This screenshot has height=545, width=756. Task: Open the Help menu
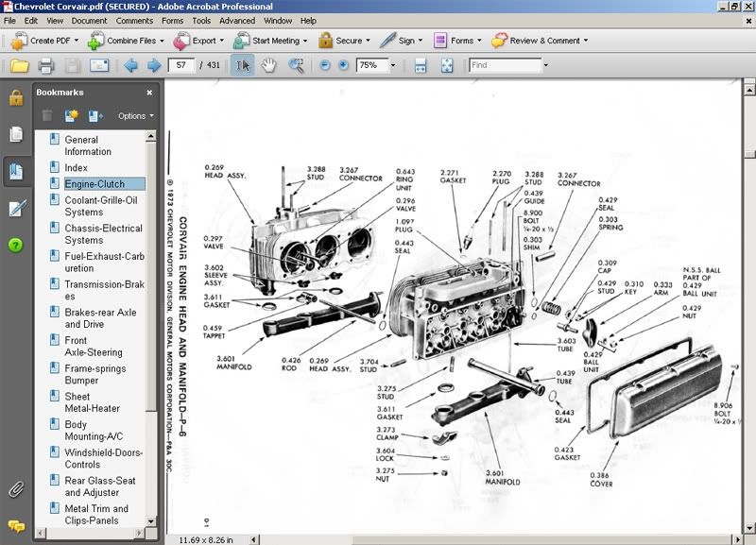(308, 21)
